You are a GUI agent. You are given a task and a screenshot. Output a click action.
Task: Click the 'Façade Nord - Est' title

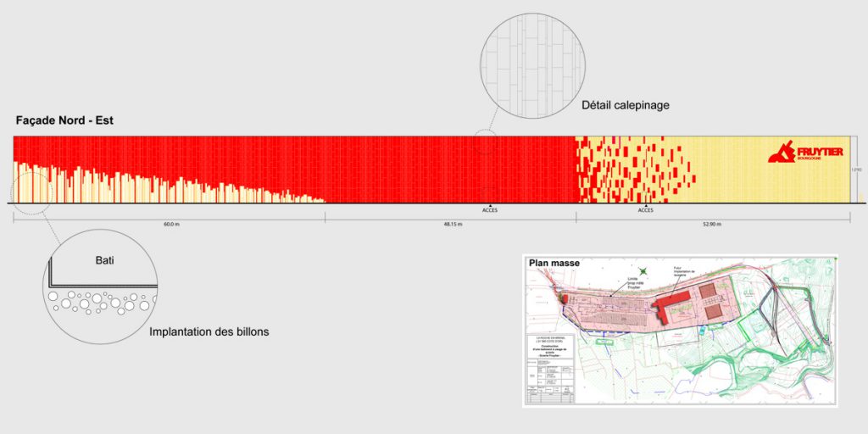pyautogui.click(x=64, y=121)
